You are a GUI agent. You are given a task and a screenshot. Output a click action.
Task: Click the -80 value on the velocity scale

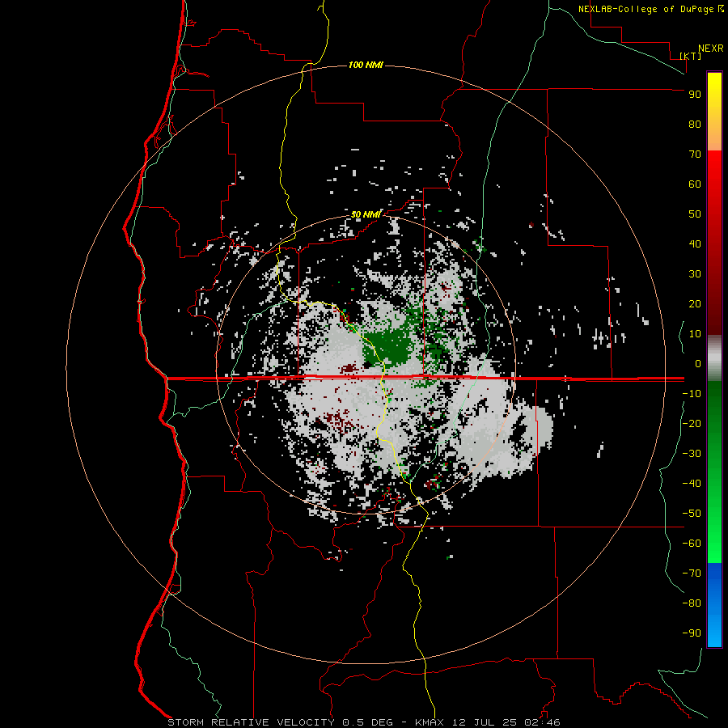(x=692, y=603)
